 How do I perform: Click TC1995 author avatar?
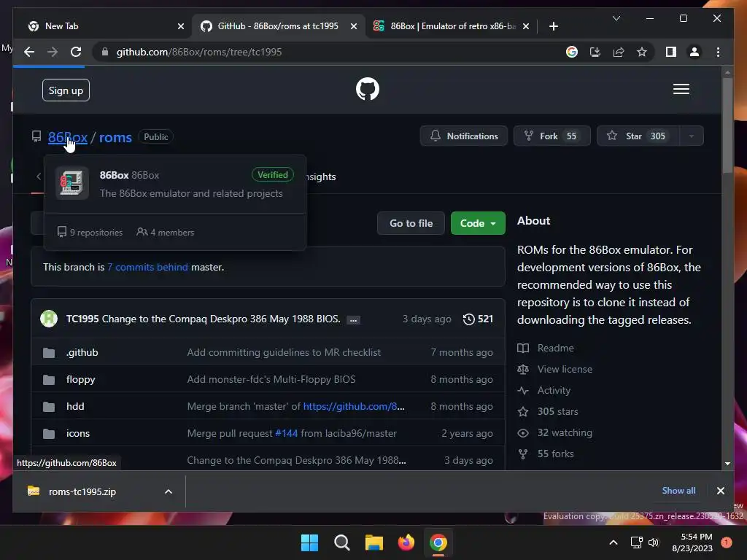[x=49, y=319]
